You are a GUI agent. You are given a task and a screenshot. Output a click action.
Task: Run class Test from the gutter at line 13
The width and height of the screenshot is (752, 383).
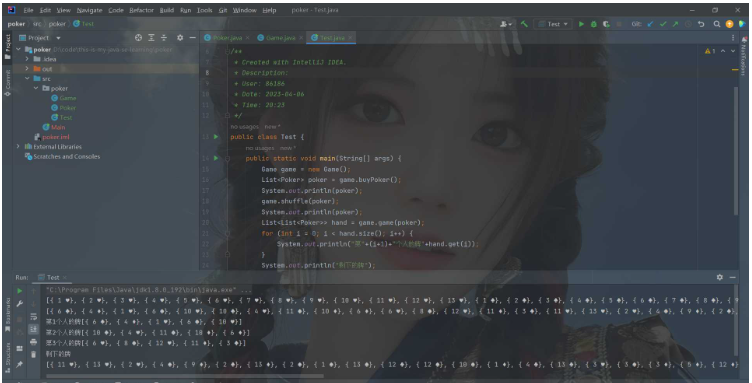[216, 137]
